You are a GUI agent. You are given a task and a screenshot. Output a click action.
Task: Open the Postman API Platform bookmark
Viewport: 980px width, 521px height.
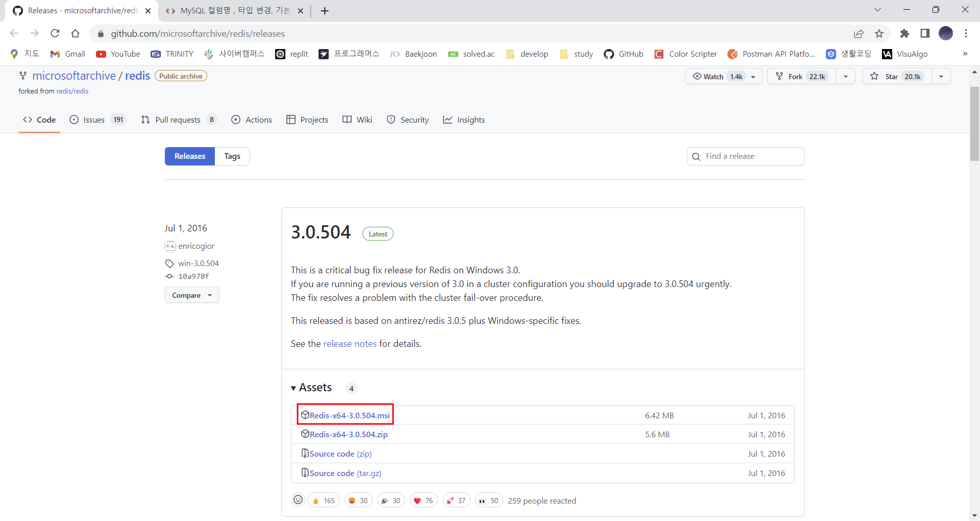(x=771, y=54)
